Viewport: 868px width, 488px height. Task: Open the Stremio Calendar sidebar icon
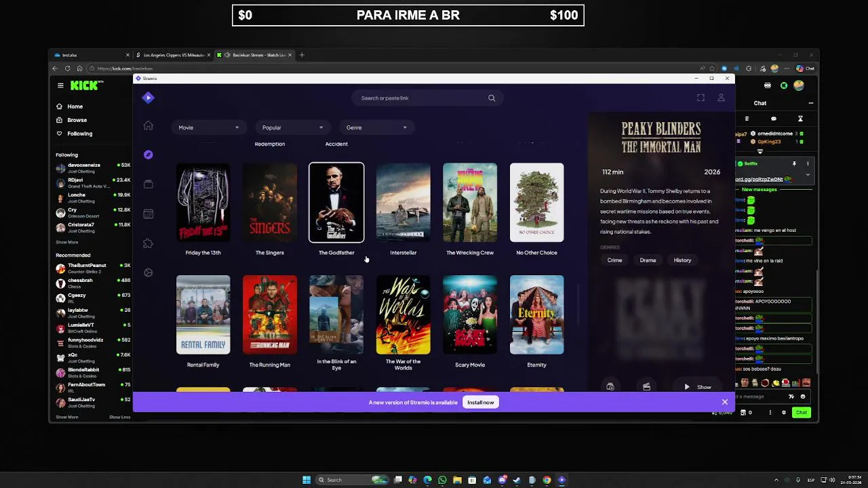point(148,214)
